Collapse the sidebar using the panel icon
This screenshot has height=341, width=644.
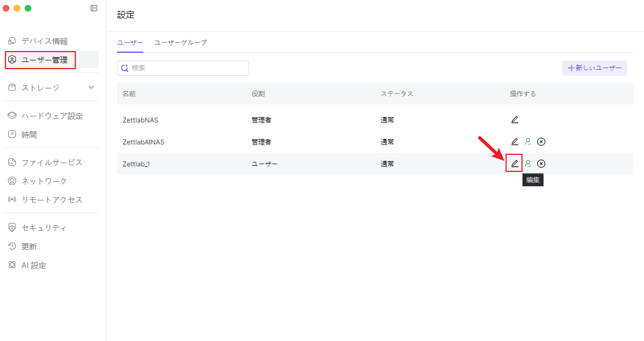[94, 8]
